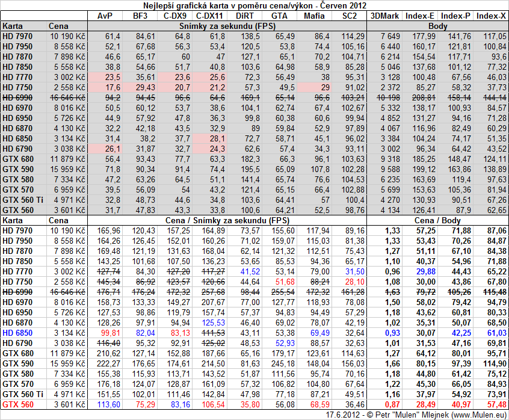Select the struck-through value 257,68
Viewport: 509px width, 420px height.
coord(213,292)
